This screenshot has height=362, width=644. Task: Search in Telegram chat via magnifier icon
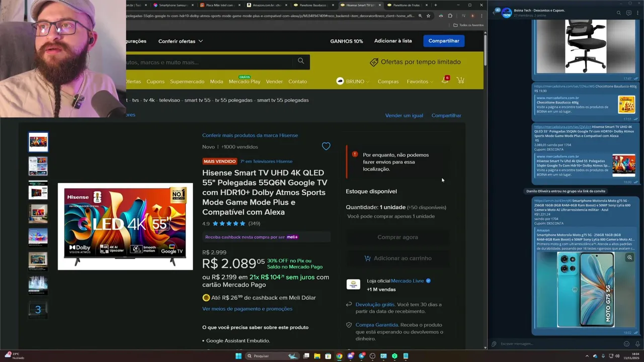(x=619, y=13)
